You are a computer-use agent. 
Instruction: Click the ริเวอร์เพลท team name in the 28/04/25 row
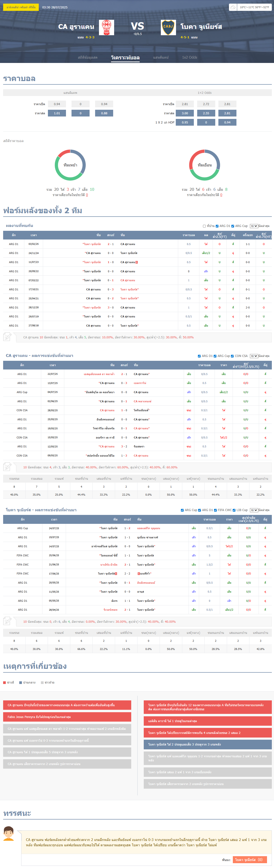[111, 610]
